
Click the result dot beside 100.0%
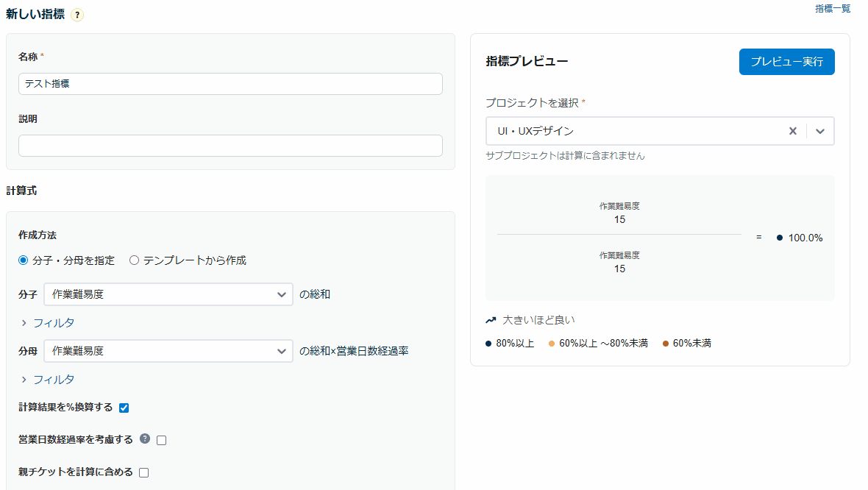tap(780, 238)
